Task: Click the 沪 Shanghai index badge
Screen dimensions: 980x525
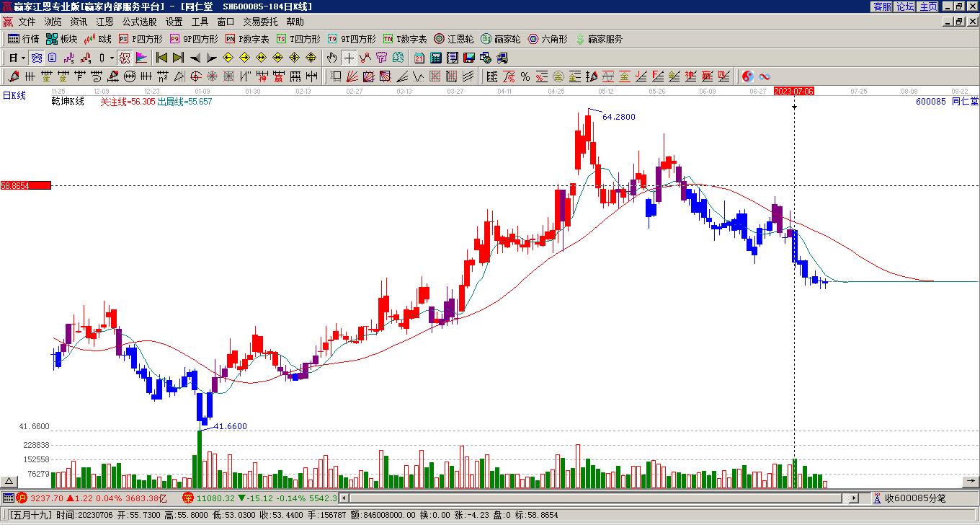Action: pyautogui.click(x=22, y=498)
